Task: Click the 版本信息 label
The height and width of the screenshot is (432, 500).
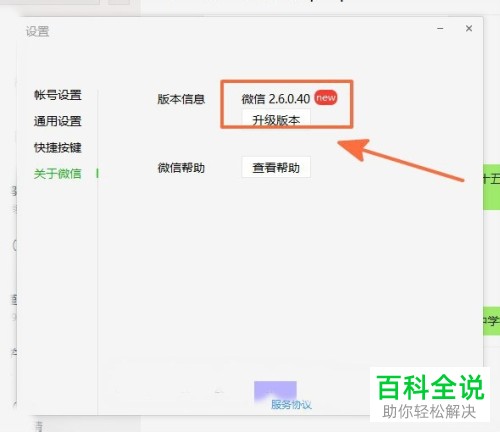Action: click(x=181, y=99)
